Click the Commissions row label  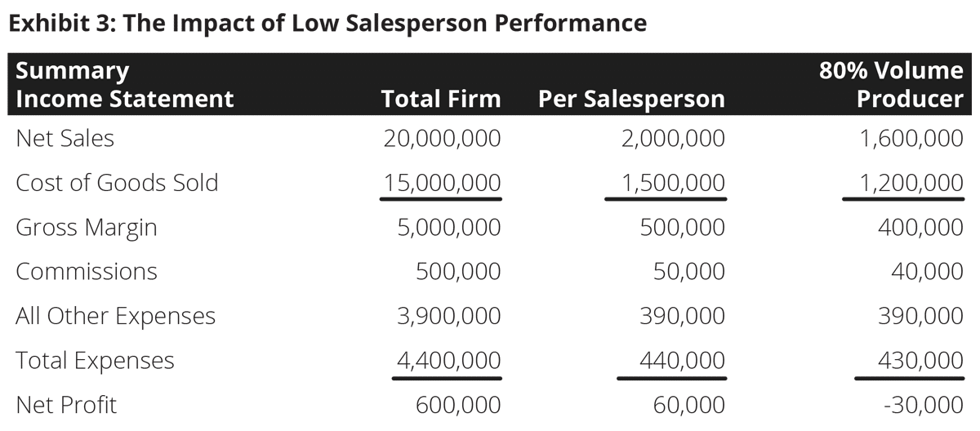(87, 271)
